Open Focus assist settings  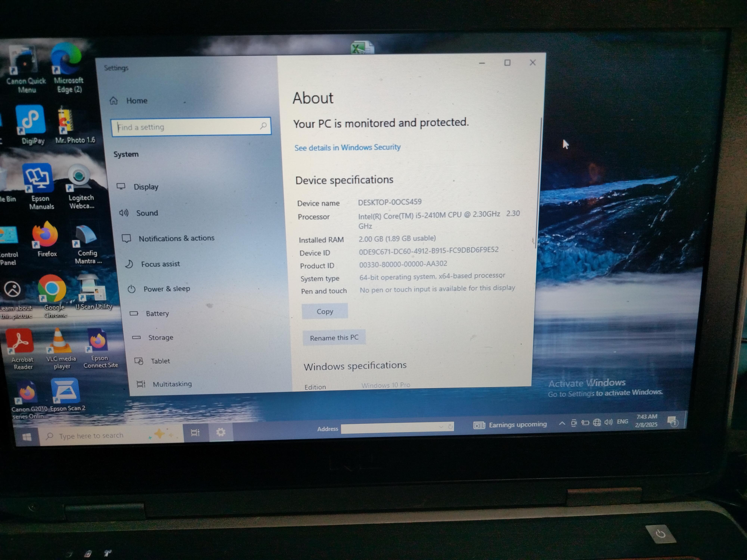pos(152,264)
